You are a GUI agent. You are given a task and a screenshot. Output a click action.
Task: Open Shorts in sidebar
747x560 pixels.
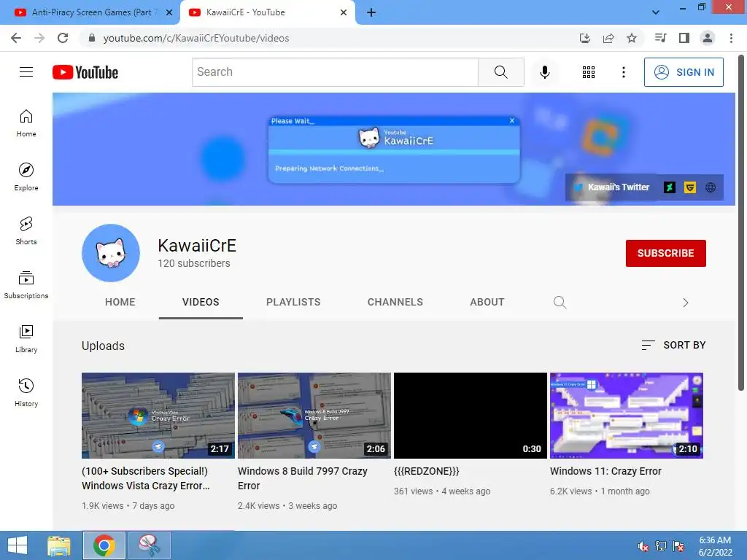[x=26, y=231]
